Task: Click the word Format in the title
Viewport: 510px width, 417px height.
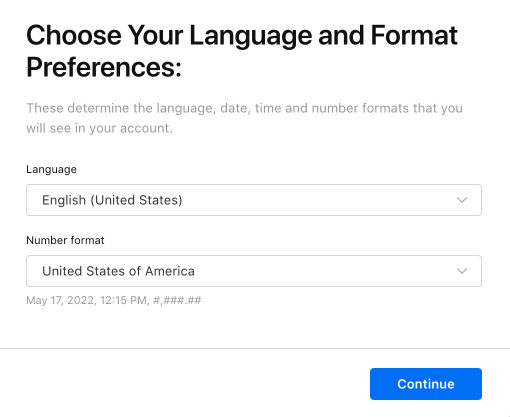Action: tap(414, 35)
